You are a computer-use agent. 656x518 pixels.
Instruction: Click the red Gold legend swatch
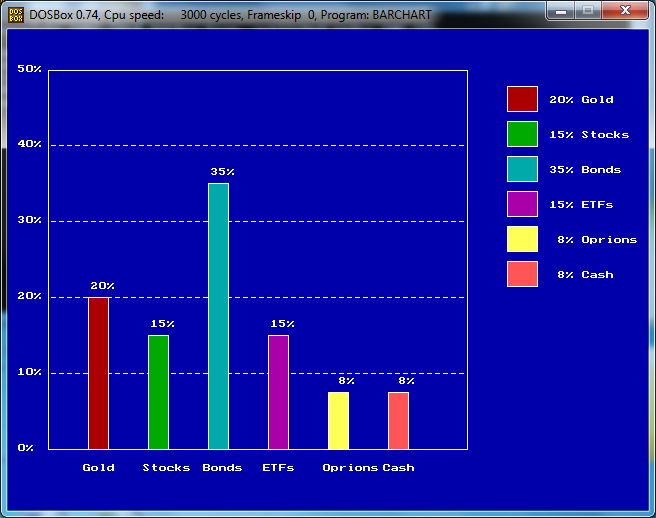522,99
